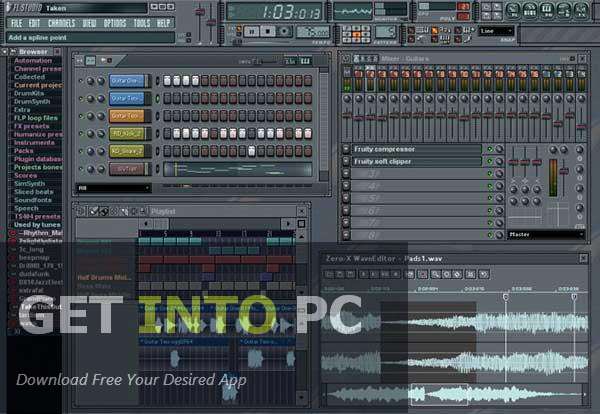Image resolution: width=600 pixels, height=414 pixels.
Task: Click the first tool icon in the Playlist title bar
Action: point(93,211)
